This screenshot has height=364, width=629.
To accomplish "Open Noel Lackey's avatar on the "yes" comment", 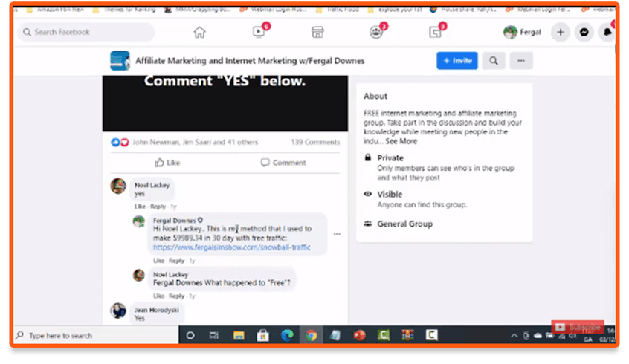I will (x=118, y=186).
